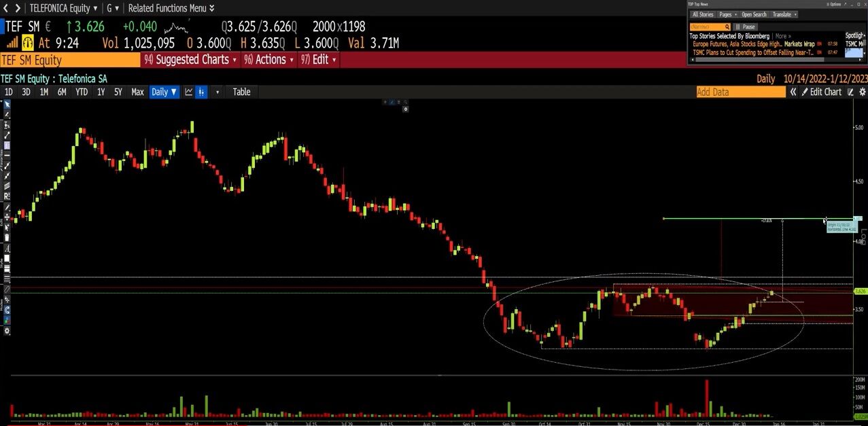Open the TELEFONICA Equity dropdown

click(63, 8)
